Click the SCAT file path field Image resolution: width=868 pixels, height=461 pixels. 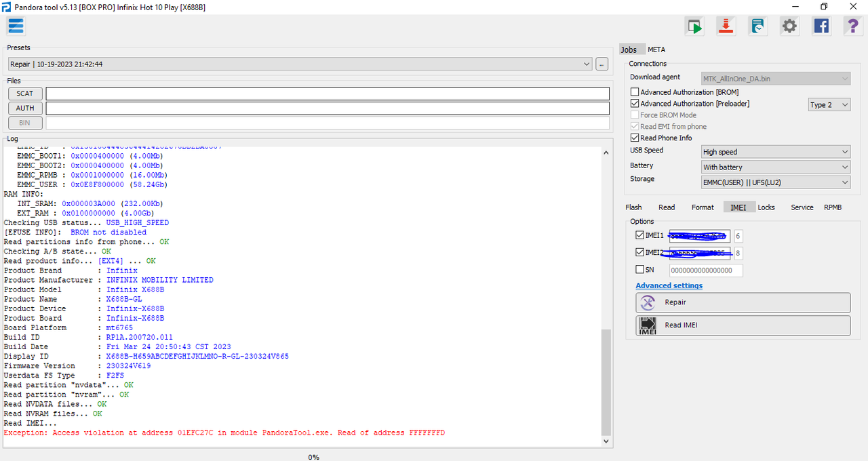pos(328,94)
